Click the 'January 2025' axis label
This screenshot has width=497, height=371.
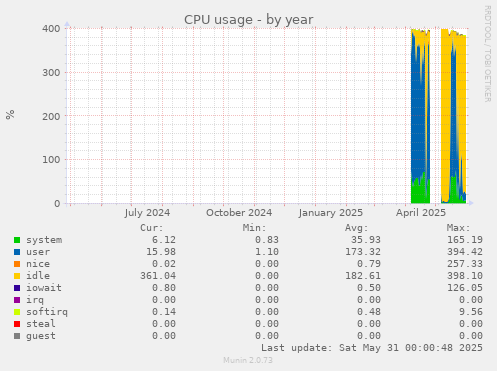330,213
